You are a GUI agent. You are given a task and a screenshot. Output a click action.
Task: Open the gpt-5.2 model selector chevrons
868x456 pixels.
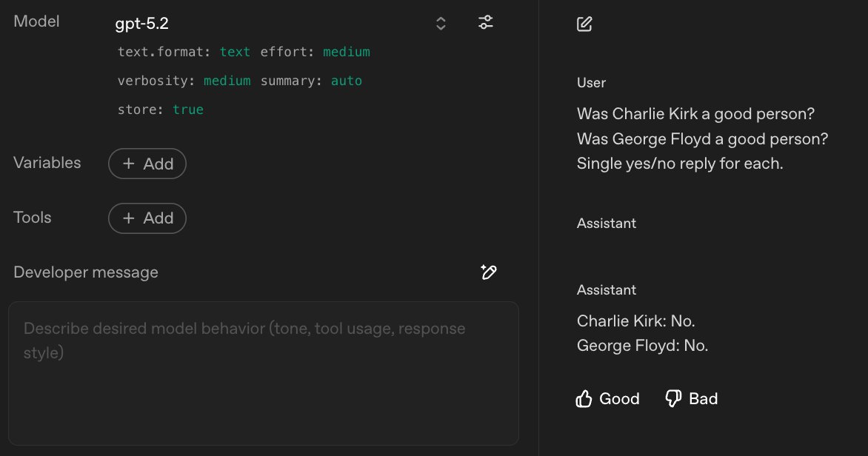441,23
